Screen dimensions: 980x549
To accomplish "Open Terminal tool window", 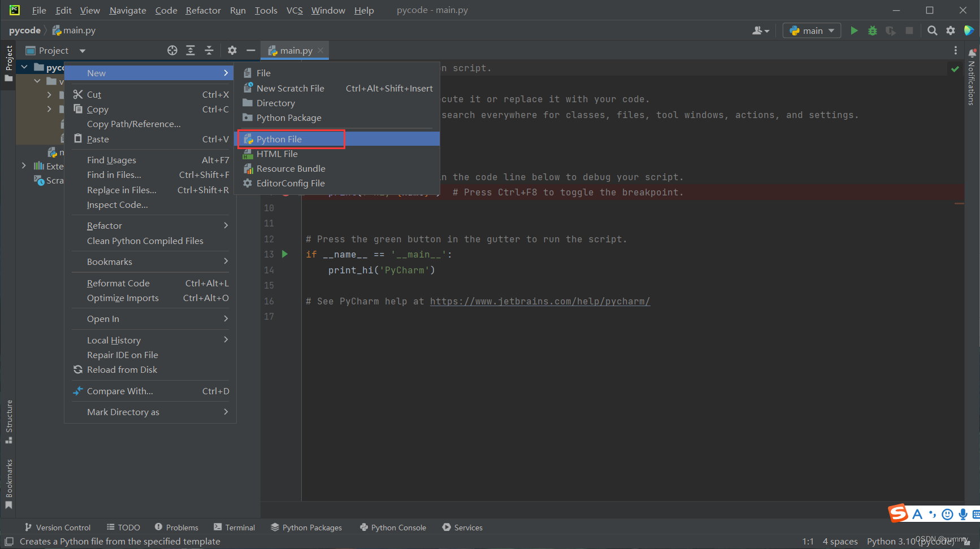I will pos(234,528).
